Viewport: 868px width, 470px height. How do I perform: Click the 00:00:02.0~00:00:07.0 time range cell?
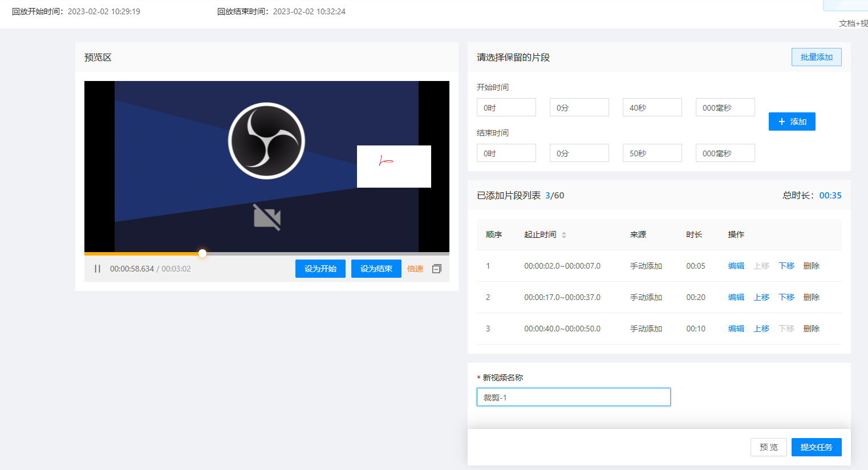pos(562,266)
